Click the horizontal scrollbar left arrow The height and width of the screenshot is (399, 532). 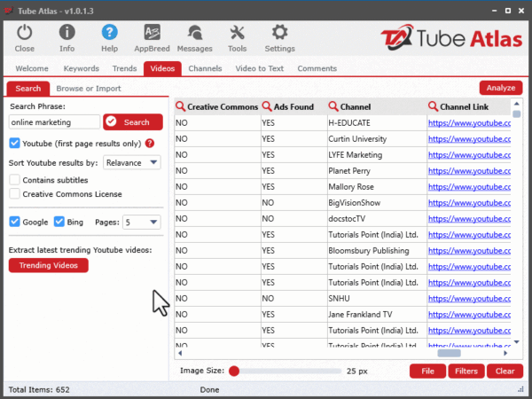tap(180, 353)
